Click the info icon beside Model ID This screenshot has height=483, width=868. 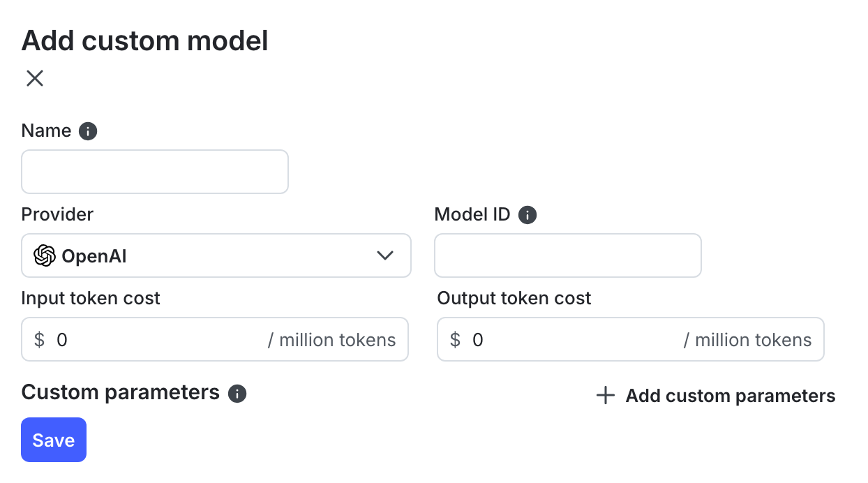coord(527,214)
